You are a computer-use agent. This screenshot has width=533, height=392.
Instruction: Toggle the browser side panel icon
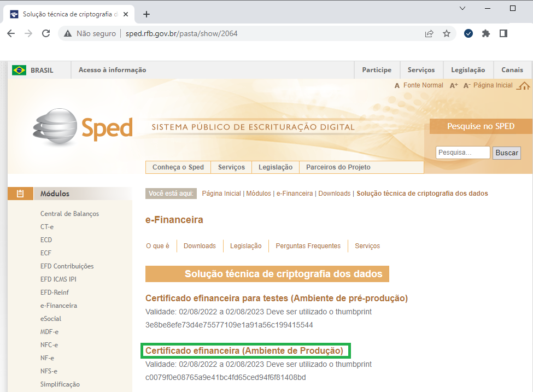coord(503,33)
